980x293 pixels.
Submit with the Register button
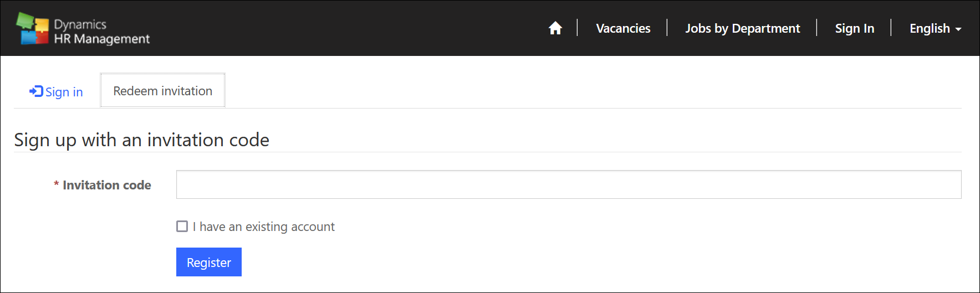tap(209, 262)
